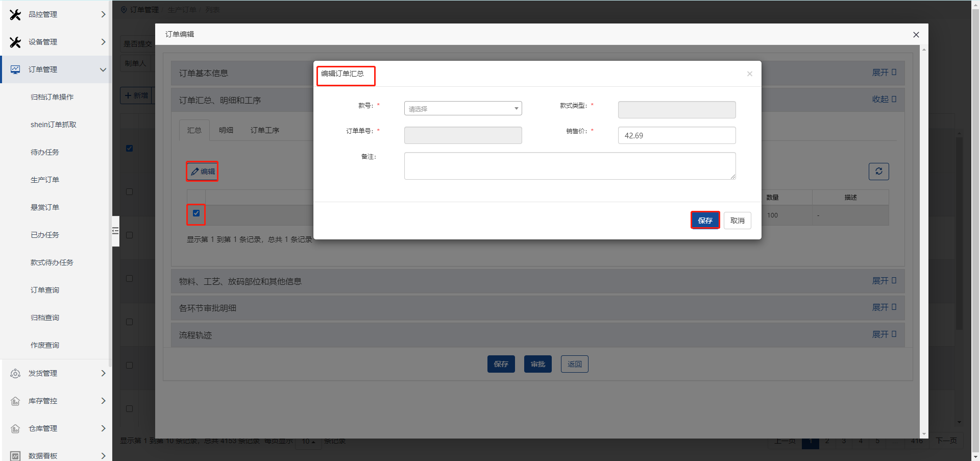This screenshot has width=980, height=461.
Task: Uncheck the checked summary row checkbox
Action: 196,213
